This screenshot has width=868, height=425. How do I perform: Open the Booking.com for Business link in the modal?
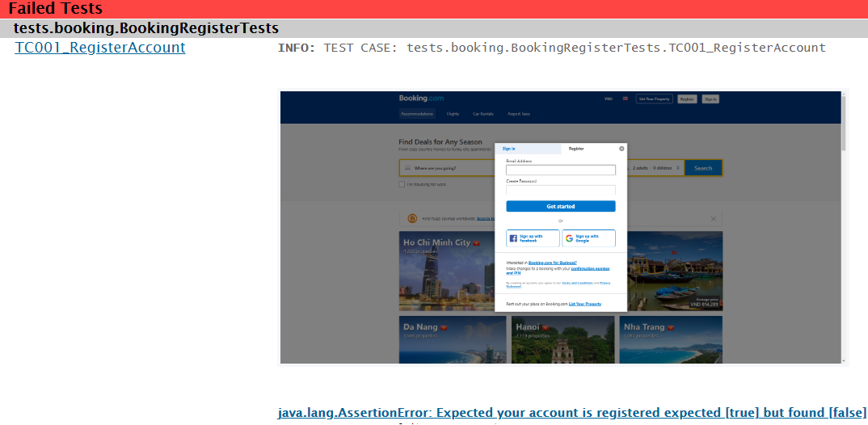click(553, 263)
